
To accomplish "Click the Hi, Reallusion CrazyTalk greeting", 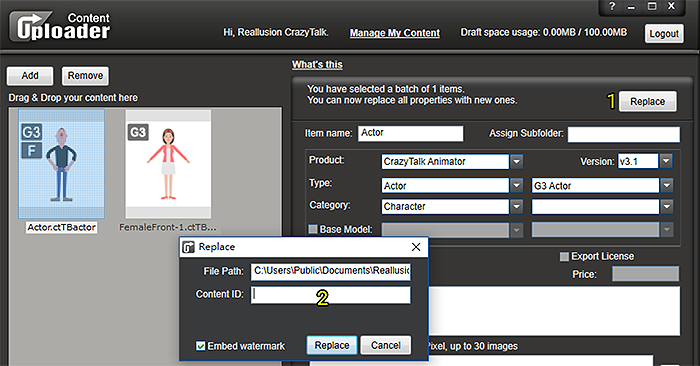I will point(276,33).
